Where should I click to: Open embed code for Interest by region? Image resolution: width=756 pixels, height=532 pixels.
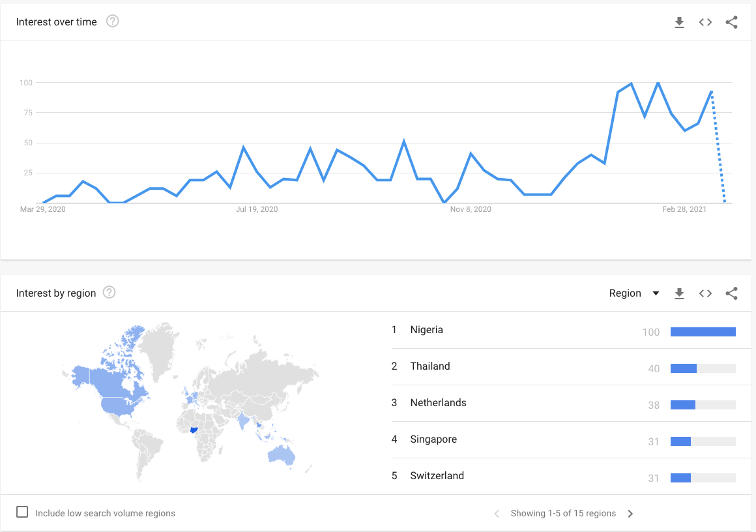(705, 293)
